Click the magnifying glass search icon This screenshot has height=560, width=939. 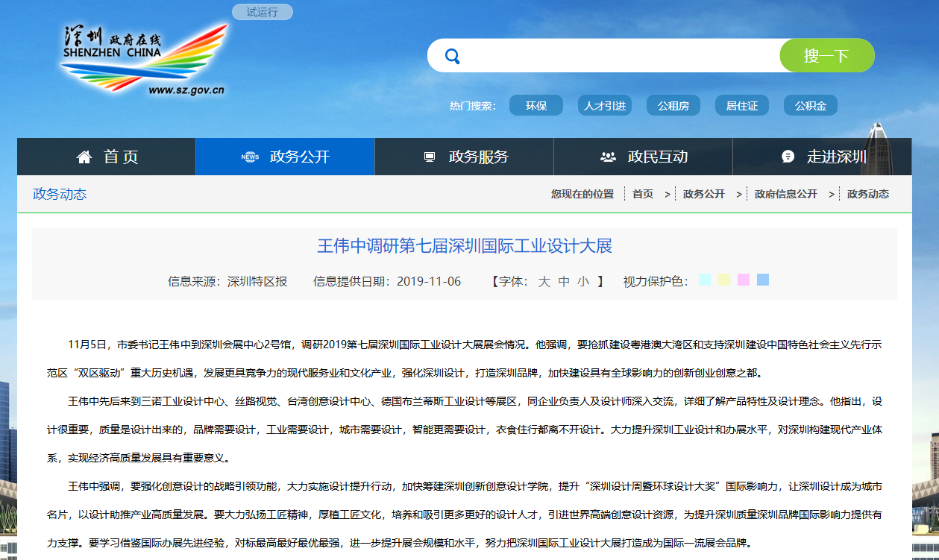coord(452,56)
